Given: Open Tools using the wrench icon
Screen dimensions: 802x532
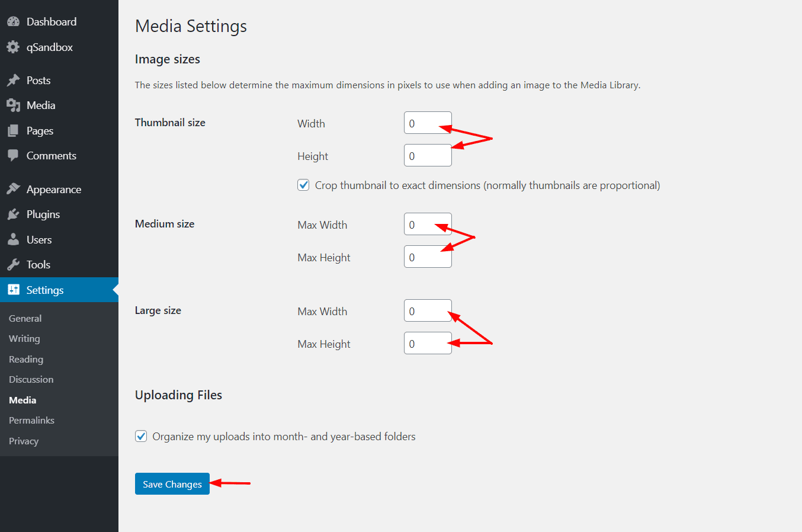Looking at the screenshot, I should click(13, 264).
